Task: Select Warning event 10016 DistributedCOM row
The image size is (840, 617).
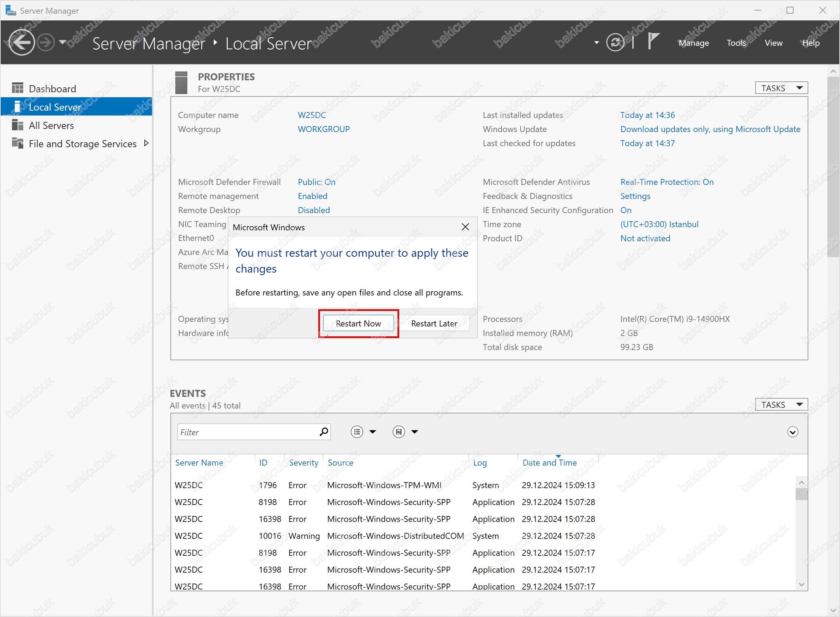Action: (483, 536)
